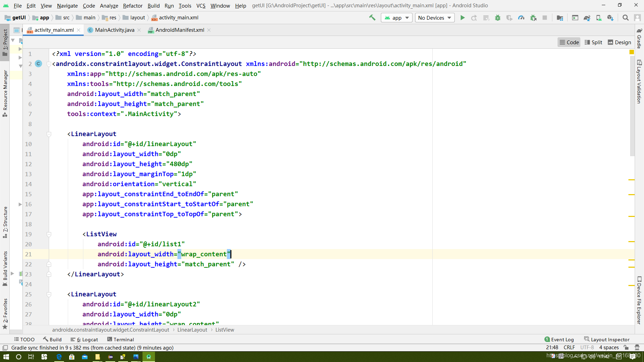Click the UTF-8 encoding selector
This screenshot has width=644, height=362.
[x=587, y=347]
